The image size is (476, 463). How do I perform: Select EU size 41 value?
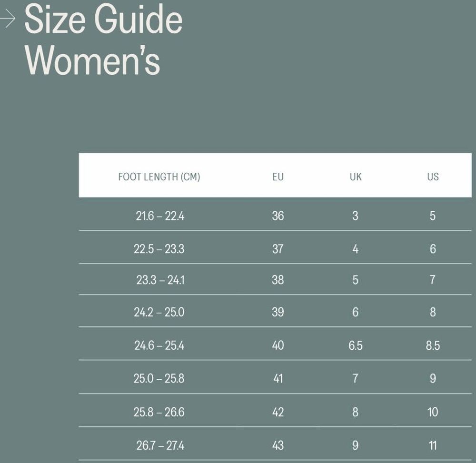pyautogui.click(x=278, y=379)
